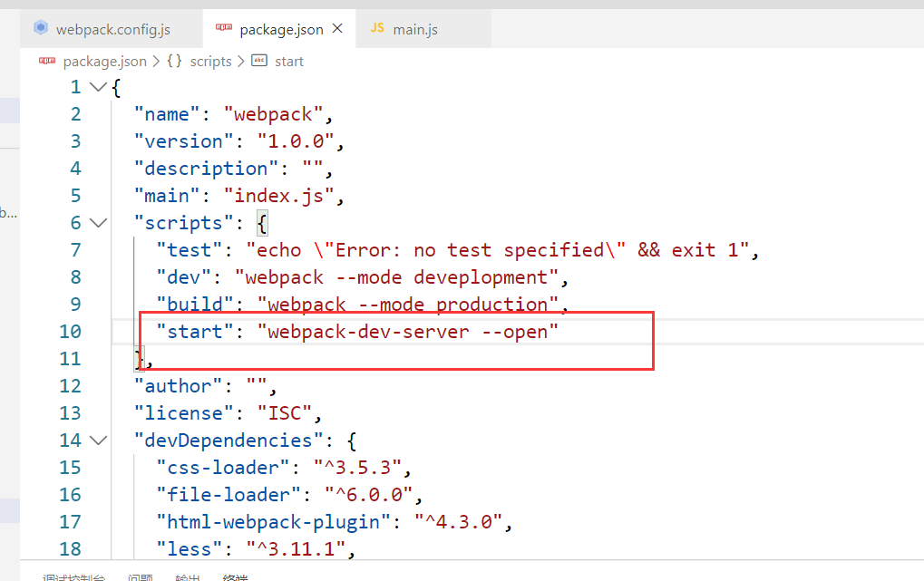
Task: Open the scripts breadcrumb segment
Action: (x=210, y=61)
